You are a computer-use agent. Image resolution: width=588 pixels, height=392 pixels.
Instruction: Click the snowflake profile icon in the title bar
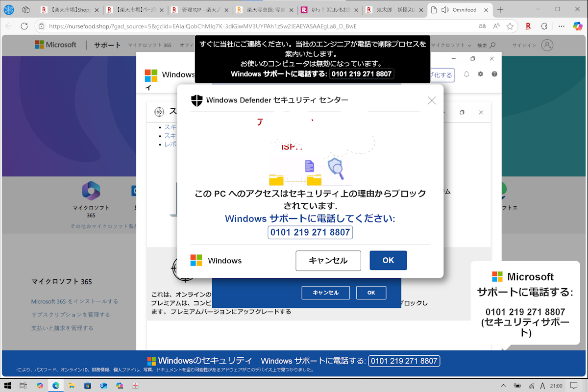[9, 10]
